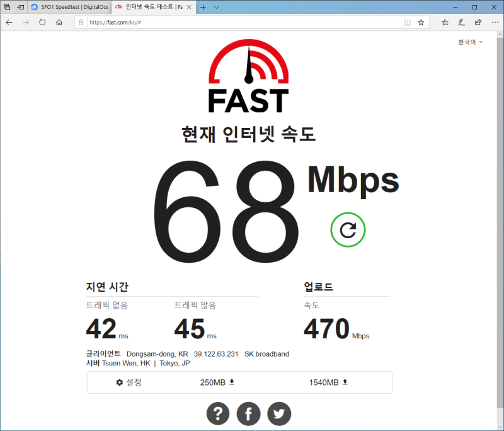The width and height of the screenshot is (504, 431).
Task: Open browser settings and more menu
Action: [x=495, y=23]
